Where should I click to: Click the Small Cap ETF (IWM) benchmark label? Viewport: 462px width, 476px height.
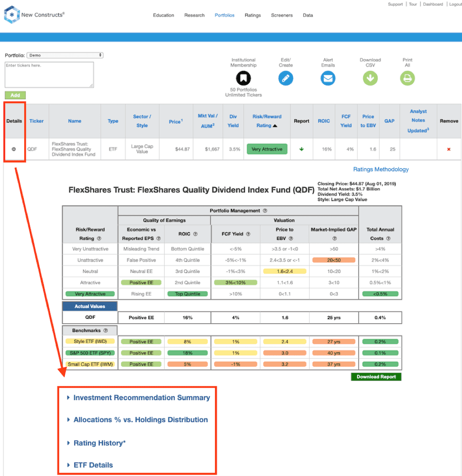point(90,364)
